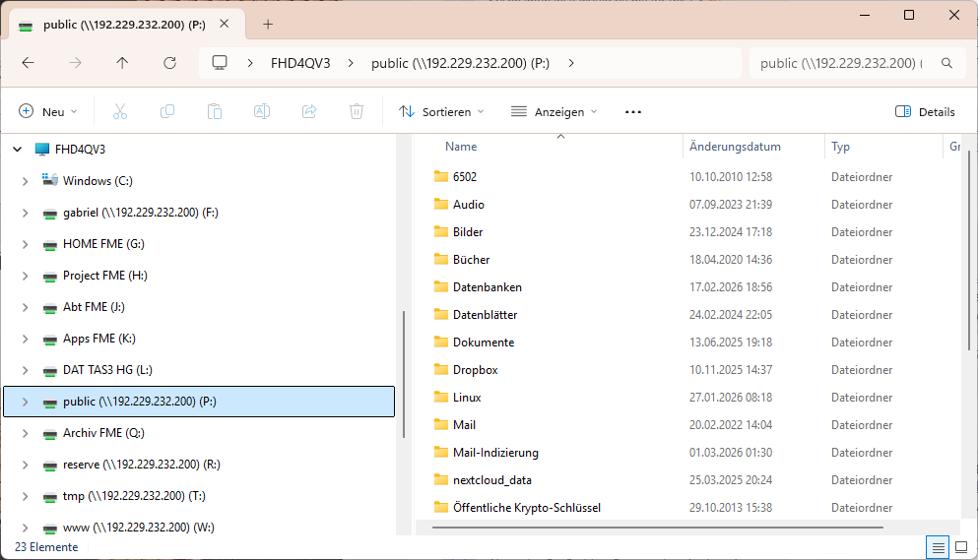Go up one folder level
This screenshot has width=978, height=560.
pos(122,63)
